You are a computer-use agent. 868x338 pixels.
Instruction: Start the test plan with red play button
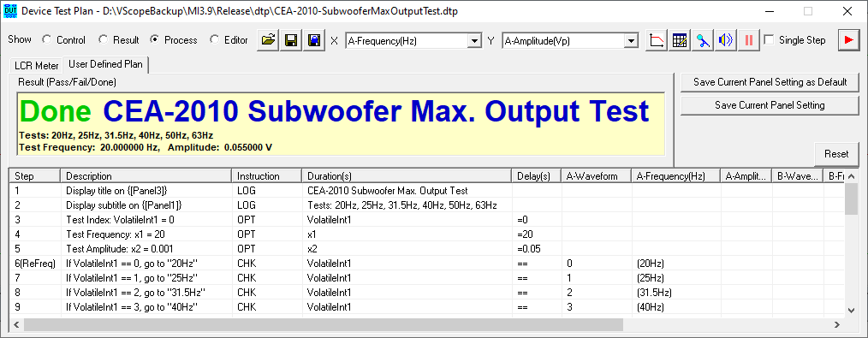(847, 40)
